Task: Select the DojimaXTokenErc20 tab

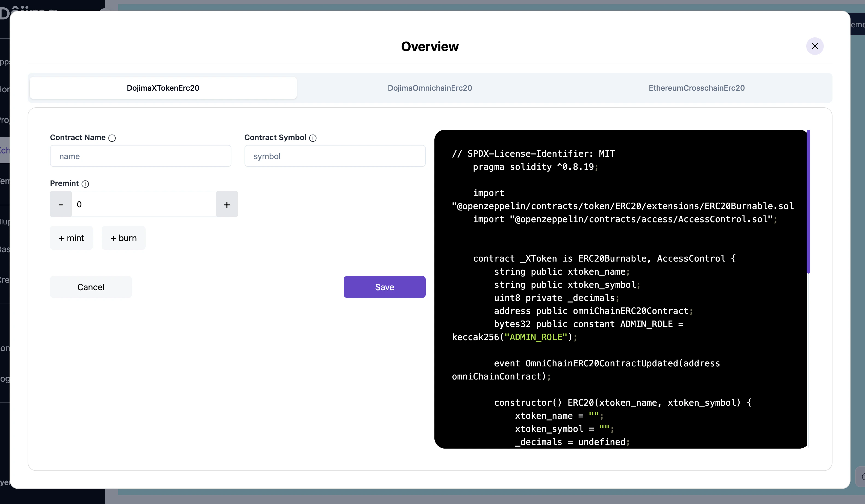Action: (x=163, y=88)
